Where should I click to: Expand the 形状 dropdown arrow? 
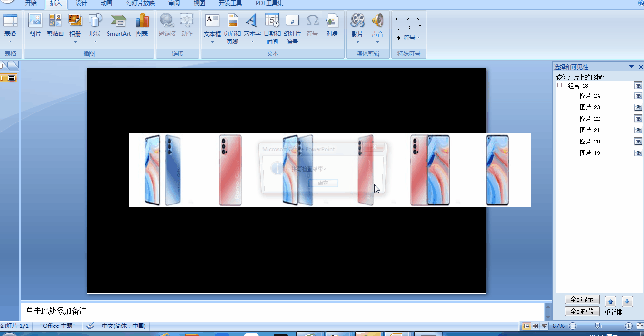pos(95,41)
